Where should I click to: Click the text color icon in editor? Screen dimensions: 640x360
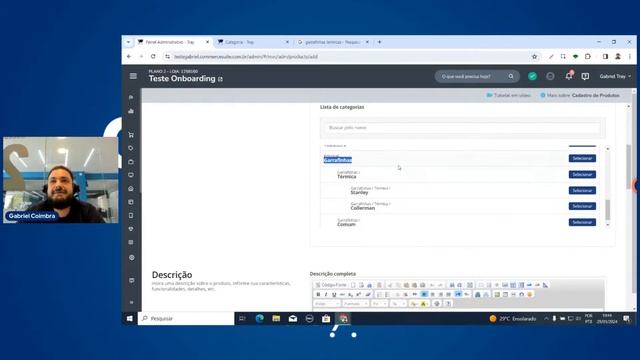(414, 304)
